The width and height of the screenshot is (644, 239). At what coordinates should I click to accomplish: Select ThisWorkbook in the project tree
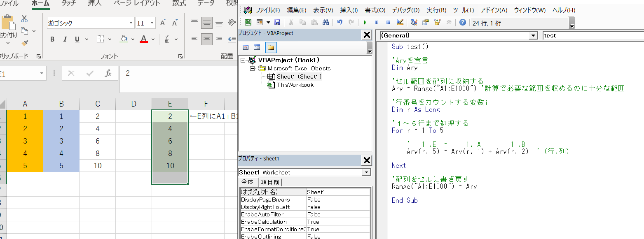pos(295,85)
